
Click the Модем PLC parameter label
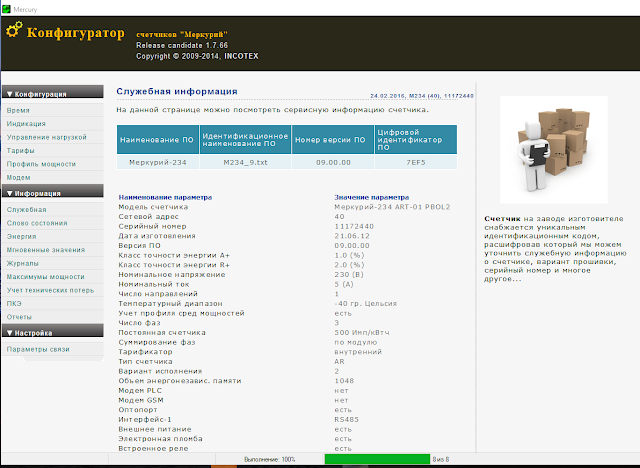pyautogui.click(x=140, y=390)
